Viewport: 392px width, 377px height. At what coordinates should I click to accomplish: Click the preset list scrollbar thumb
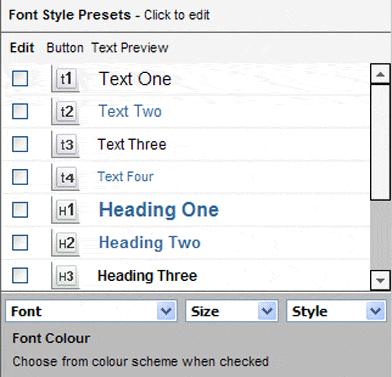click(380, 142)
